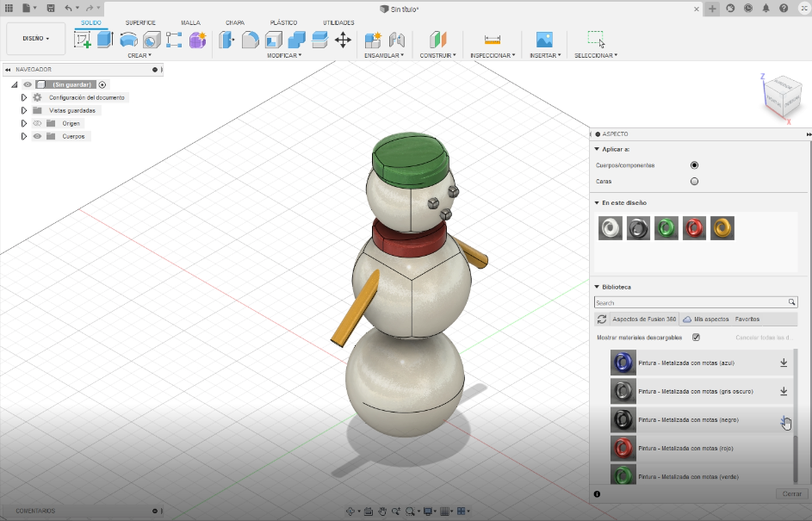Select the Offset Face tool

pos(319,40)
